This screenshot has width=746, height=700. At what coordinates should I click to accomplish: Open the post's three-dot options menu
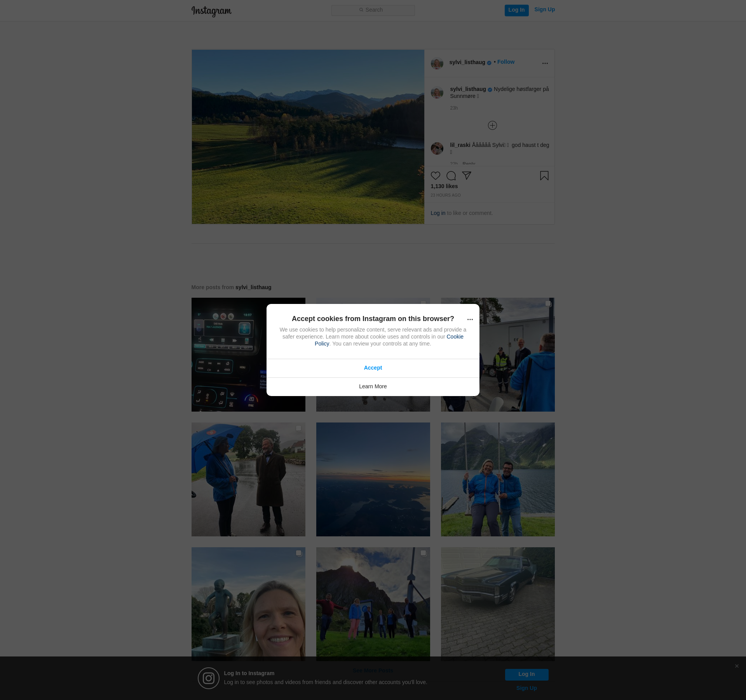(545, 63)
